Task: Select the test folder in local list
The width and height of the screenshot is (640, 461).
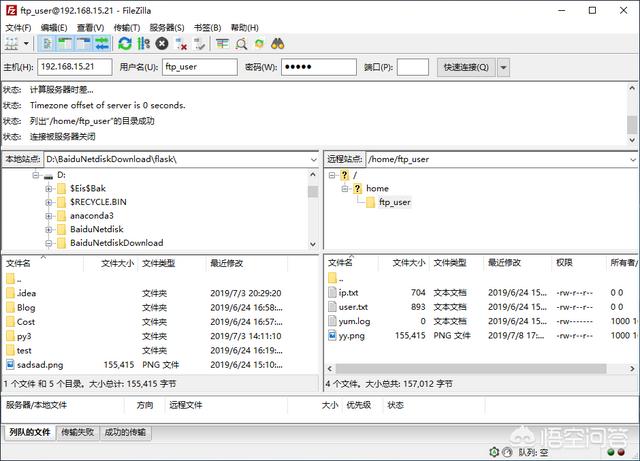Action: [24, 350]
